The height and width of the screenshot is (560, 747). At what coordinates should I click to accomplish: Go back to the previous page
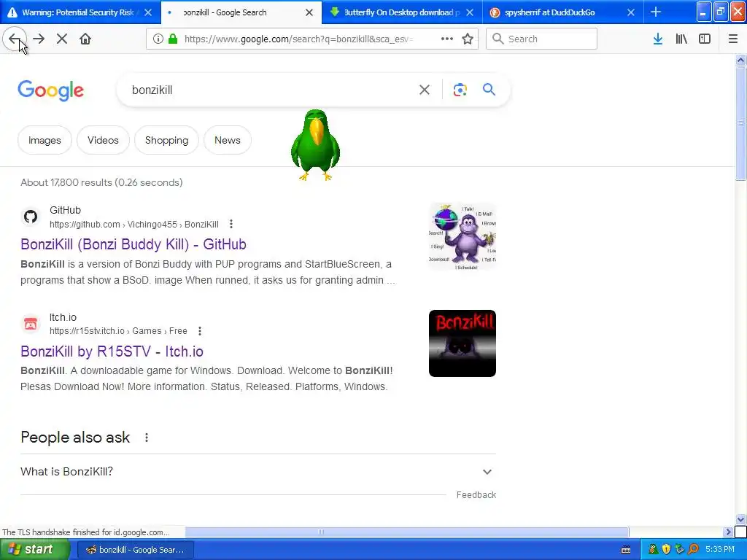(x=15, y=39)
